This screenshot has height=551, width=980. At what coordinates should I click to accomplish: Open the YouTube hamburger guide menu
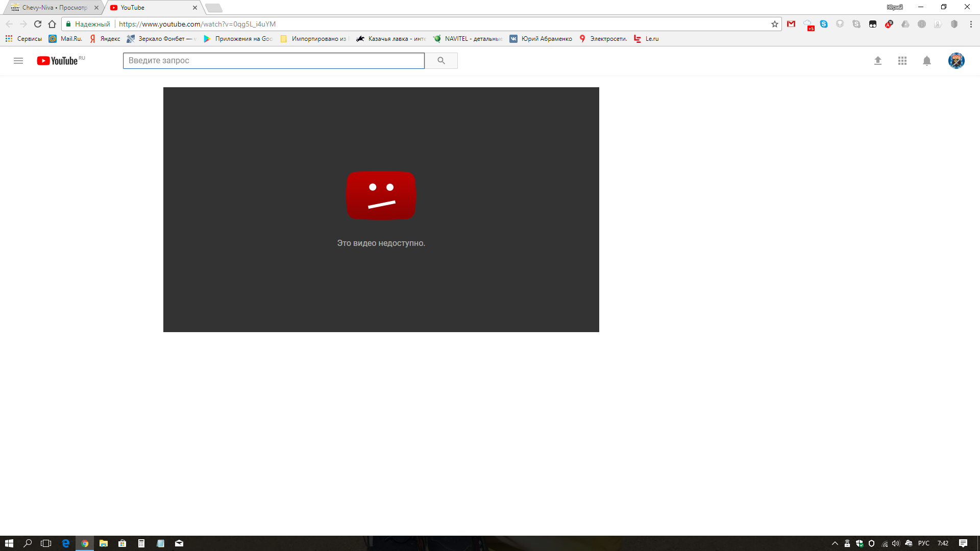(x=18, y=61)
